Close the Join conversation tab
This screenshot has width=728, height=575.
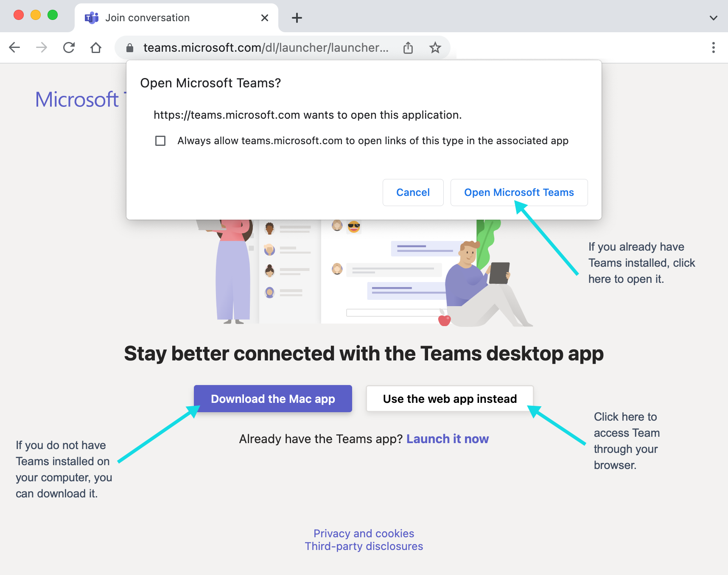pos(265,18)
